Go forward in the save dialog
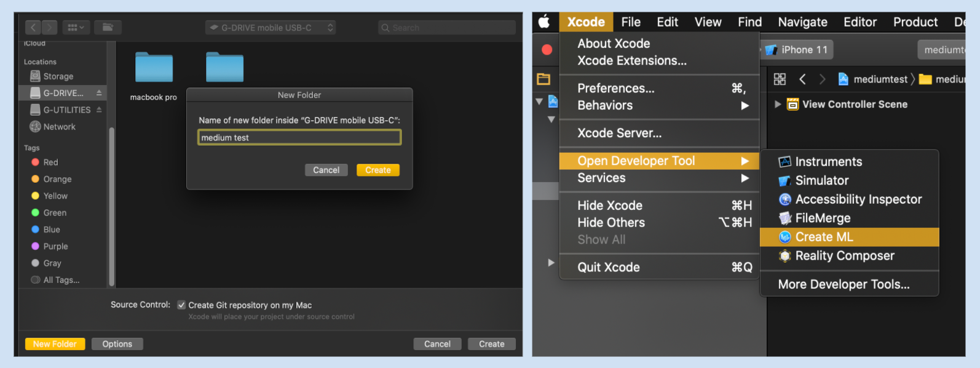 (x=50, y=27)
